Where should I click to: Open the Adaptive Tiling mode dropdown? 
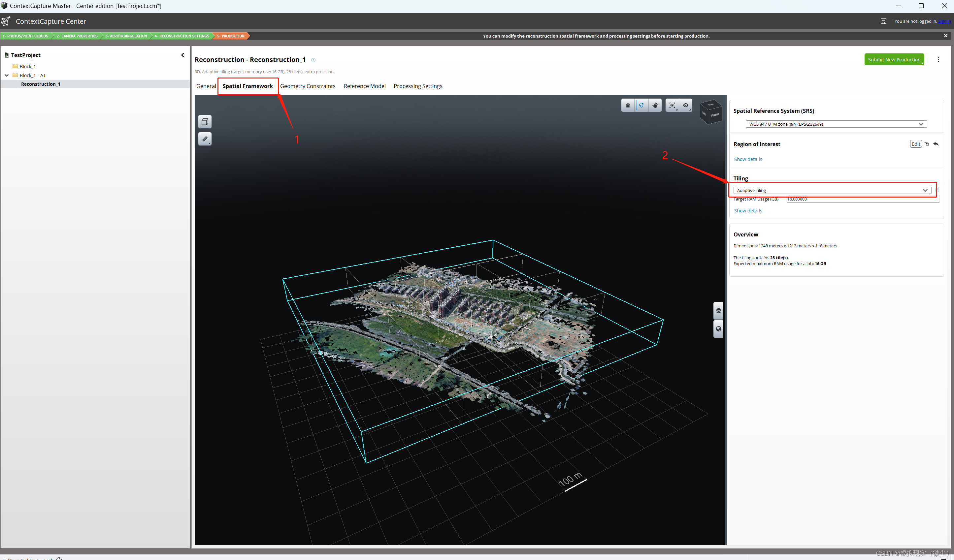832,190
